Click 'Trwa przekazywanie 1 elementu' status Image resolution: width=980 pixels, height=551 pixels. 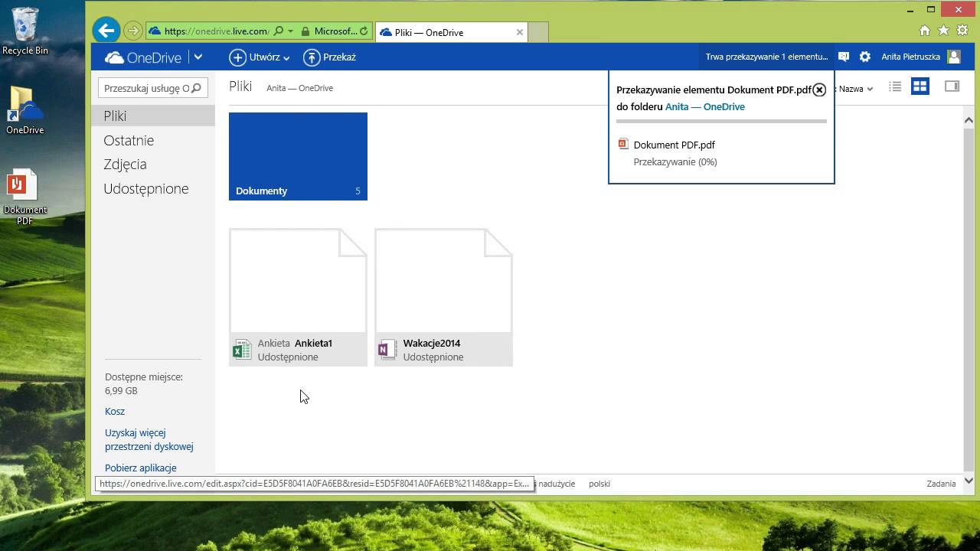pos(766,57)
